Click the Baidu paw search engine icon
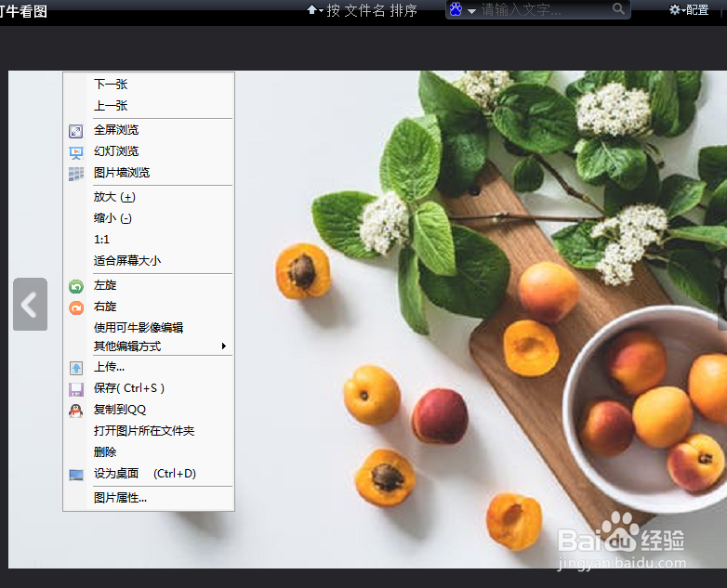Image resolution: width=727 pixels, height=588 pixels. click(456, 9)
